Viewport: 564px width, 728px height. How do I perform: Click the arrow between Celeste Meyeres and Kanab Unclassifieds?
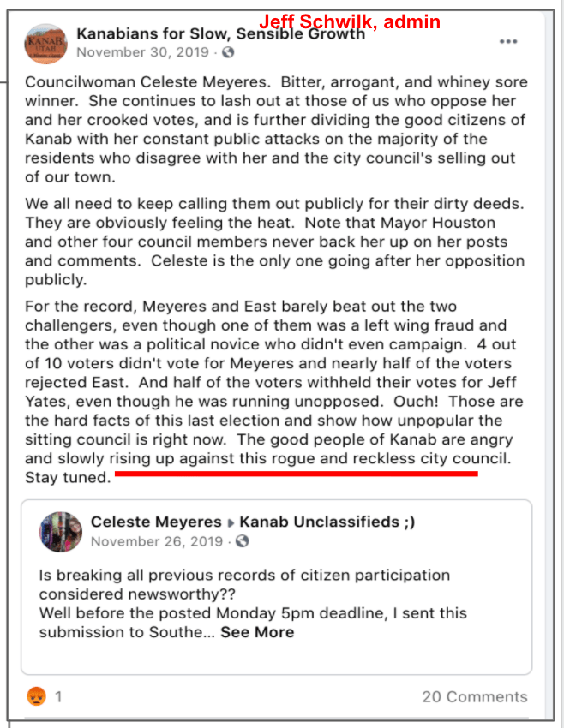[229, 522]
